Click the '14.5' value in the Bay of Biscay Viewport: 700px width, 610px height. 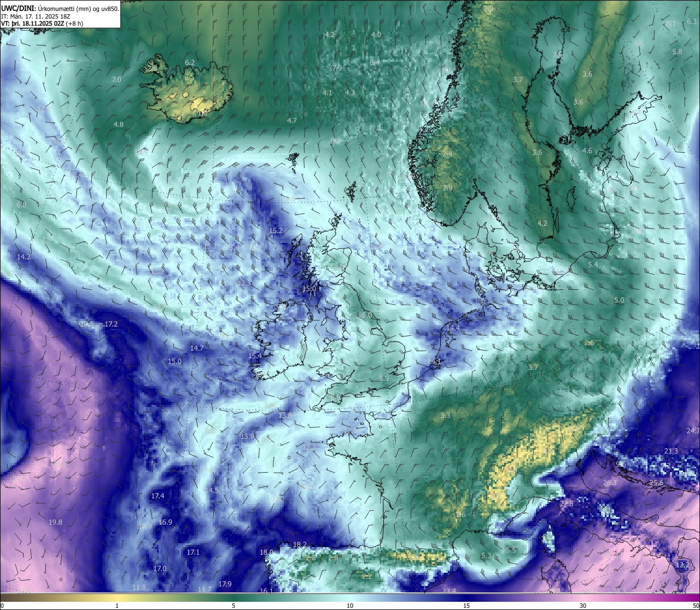pos(212,491)
